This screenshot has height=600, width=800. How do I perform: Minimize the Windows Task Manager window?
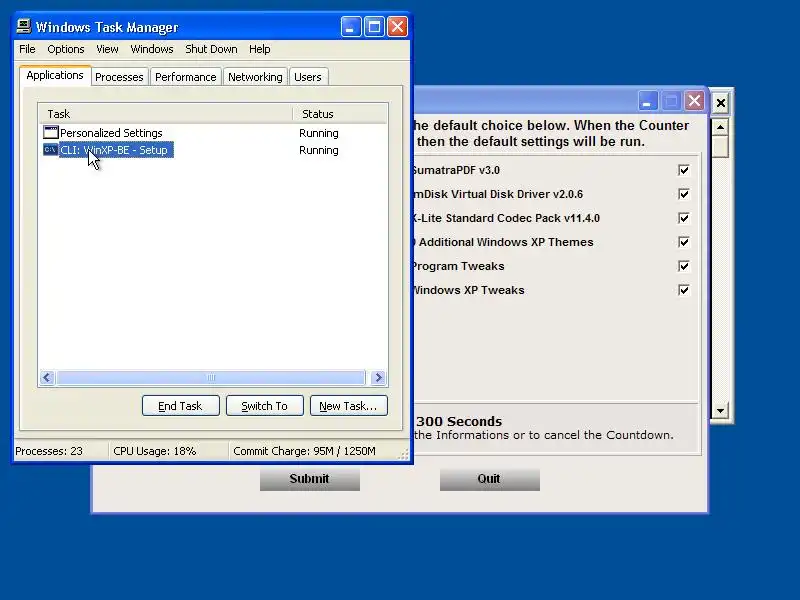point(351,27)
